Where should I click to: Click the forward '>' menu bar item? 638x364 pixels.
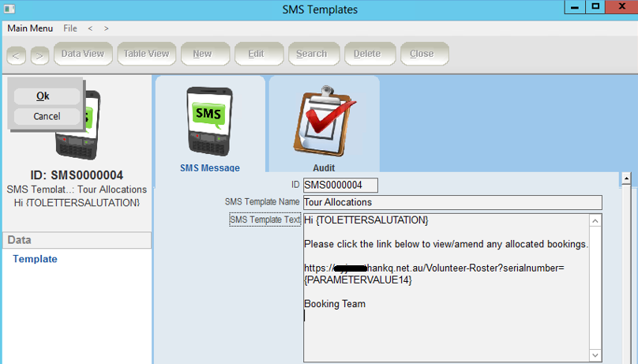(107, 28)
